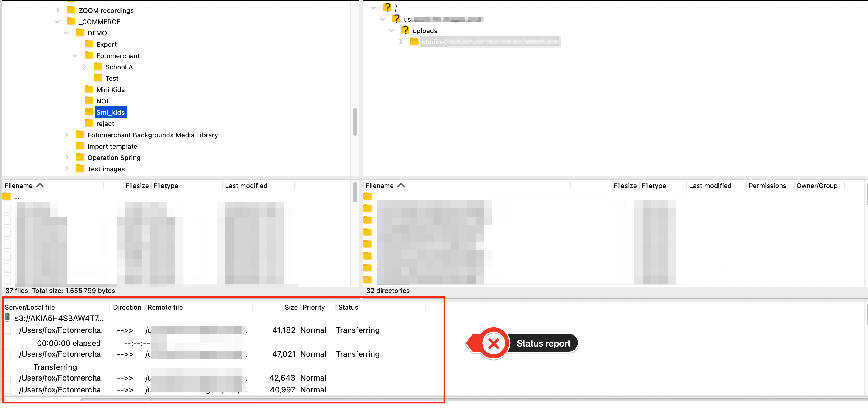Click the DEMO folder icon
This screenshot has height=416, width=868.
80,33
